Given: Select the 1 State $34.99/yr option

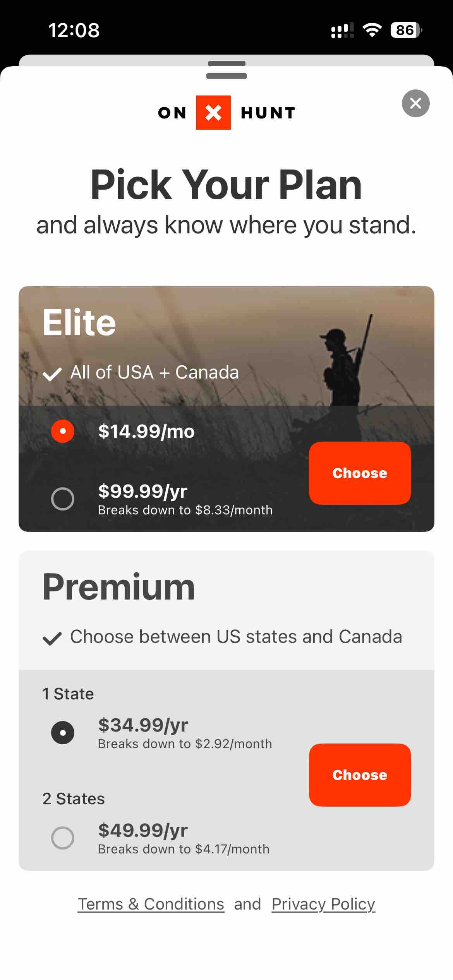Looking at the screenshot, I should 63,732.
